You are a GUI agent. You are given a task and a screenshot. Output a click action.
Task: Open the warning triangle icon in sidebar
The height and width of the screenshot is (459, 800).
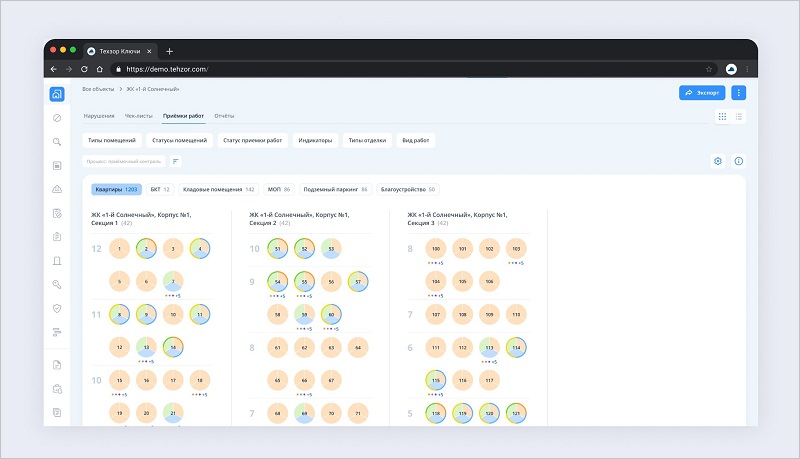[x=57, y=189]
